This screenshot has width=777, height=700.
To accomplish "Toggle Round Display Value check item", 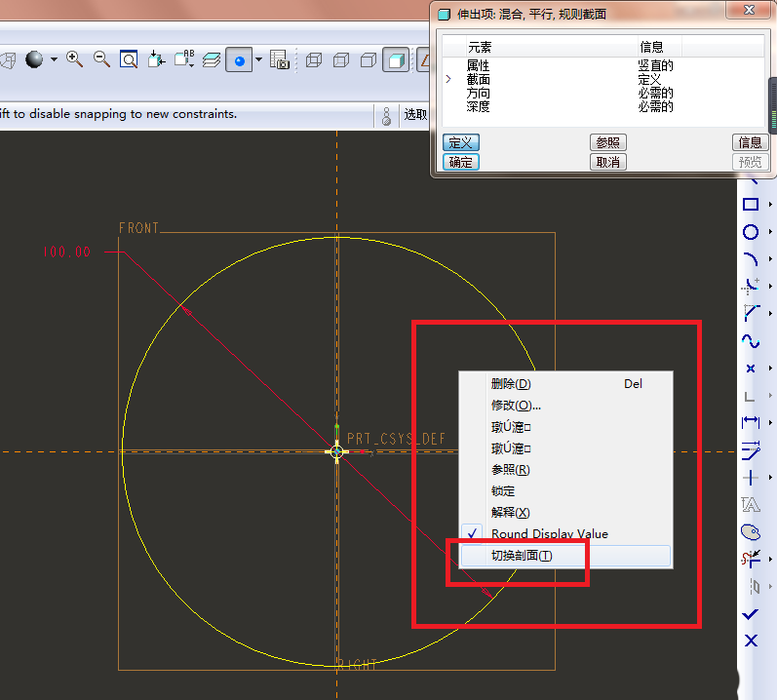I will (549, 533).
